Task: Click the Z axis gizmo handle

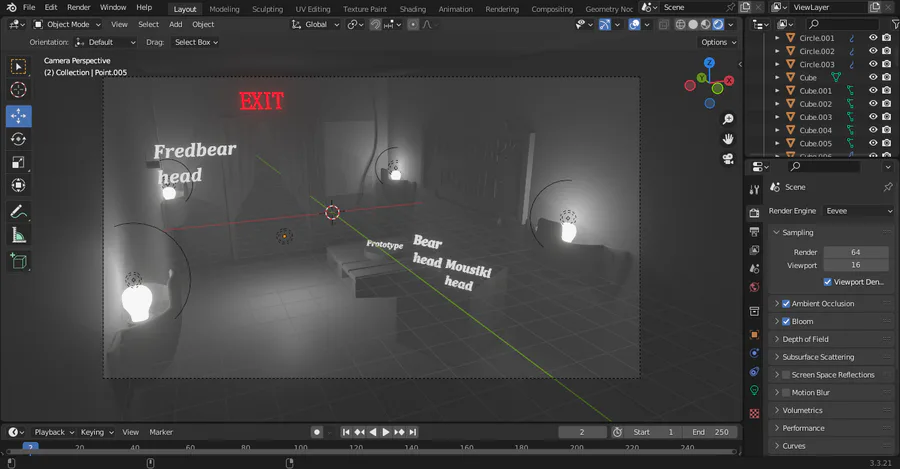Action: [x=709, y=63]
